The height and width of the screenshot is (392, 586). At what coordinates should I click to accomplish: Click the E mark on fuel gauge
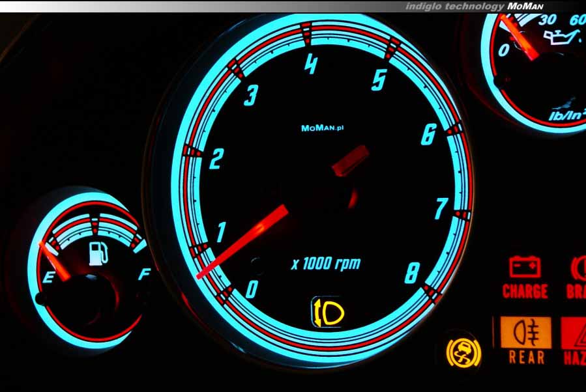(48, 279)
